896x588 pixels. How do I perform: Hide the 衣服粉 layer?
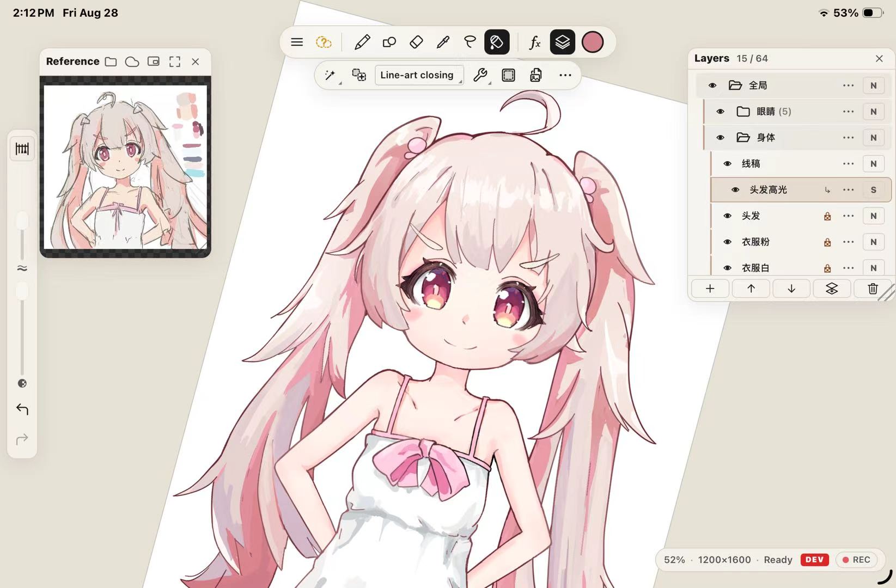(x=728, y=242)
